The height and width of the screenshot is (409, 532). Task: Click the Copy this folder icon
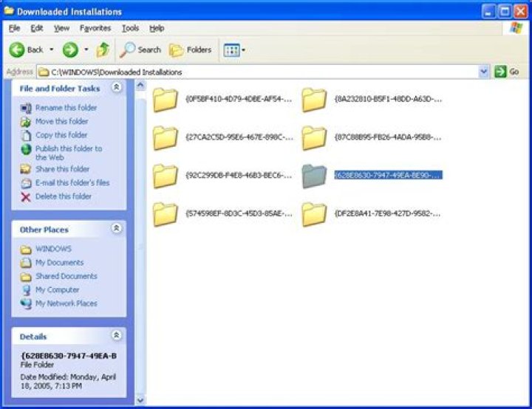pos(26,135)
